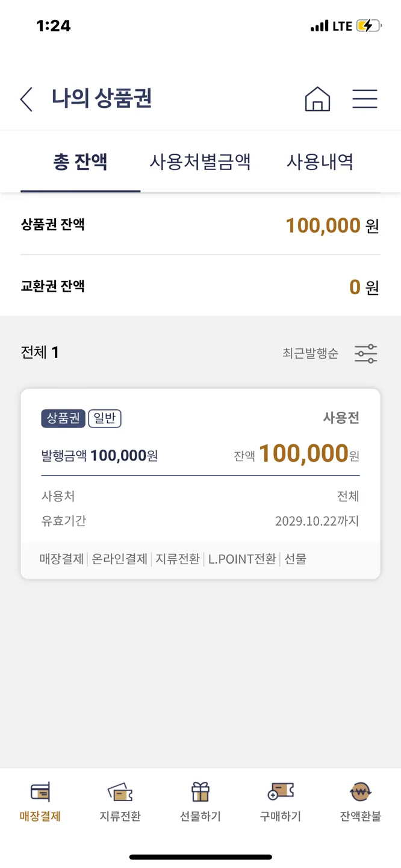
Task: Go to home via house icon
Action: point(317,99)
